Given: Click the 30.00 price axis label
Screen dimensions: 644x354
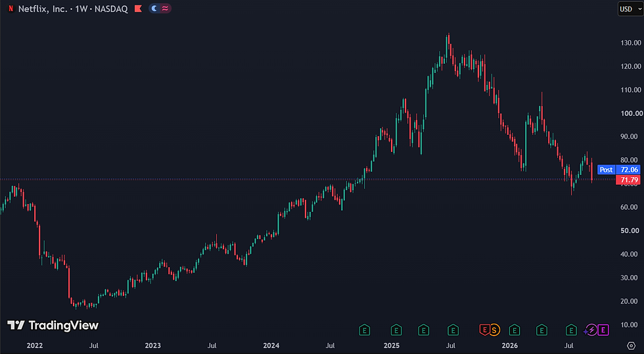Looking at the screenshot, I should pos(629,278).
